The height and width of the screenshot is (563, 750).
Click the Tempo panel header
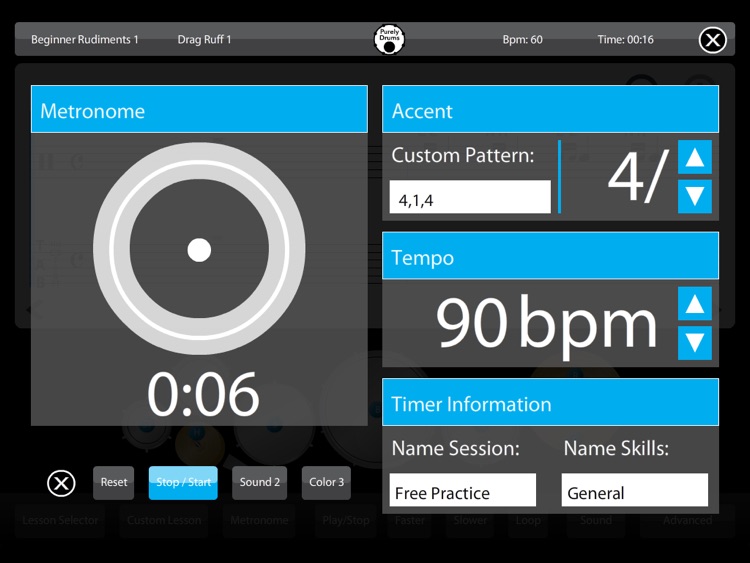point(551,256)
